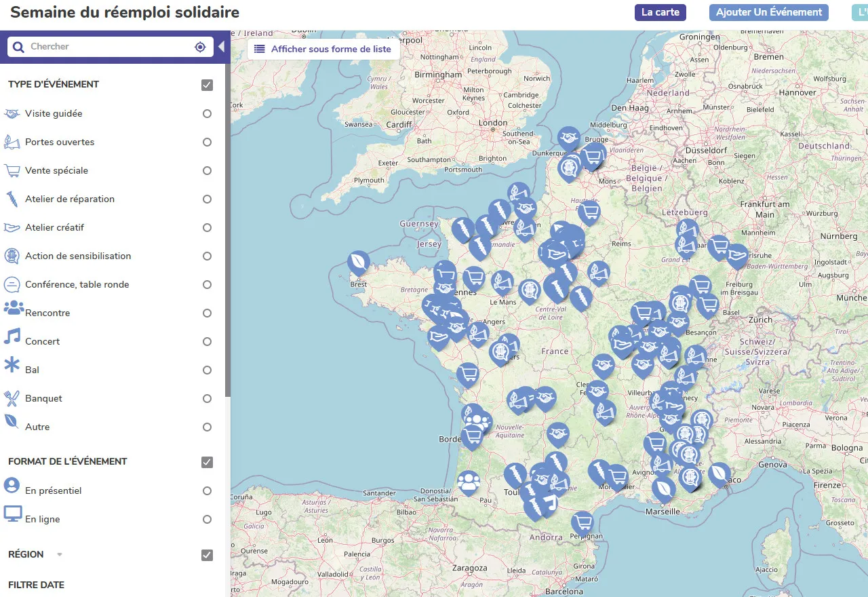The width and height of the screenshot is (868, 597).
Task: Focus the Chercher search field
Action: [108, 47]
